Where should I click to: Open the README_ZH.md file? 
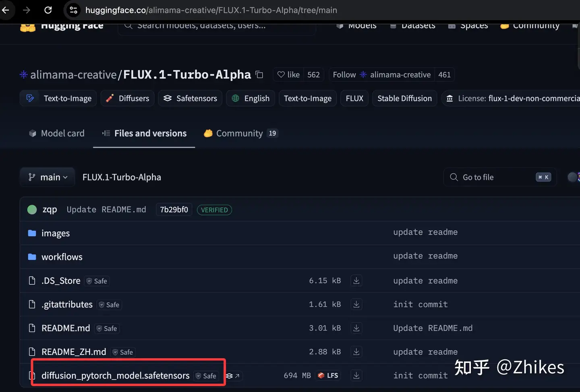coord(74,352)
